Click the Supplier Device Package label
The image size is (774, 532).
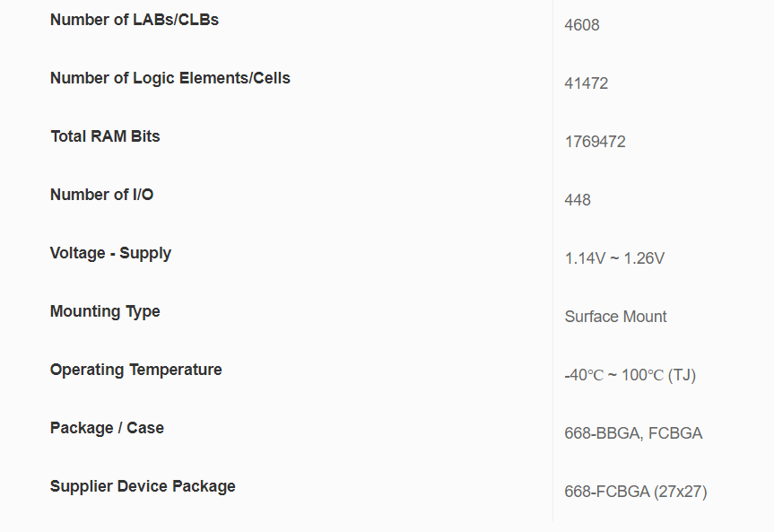pos(143,486)
